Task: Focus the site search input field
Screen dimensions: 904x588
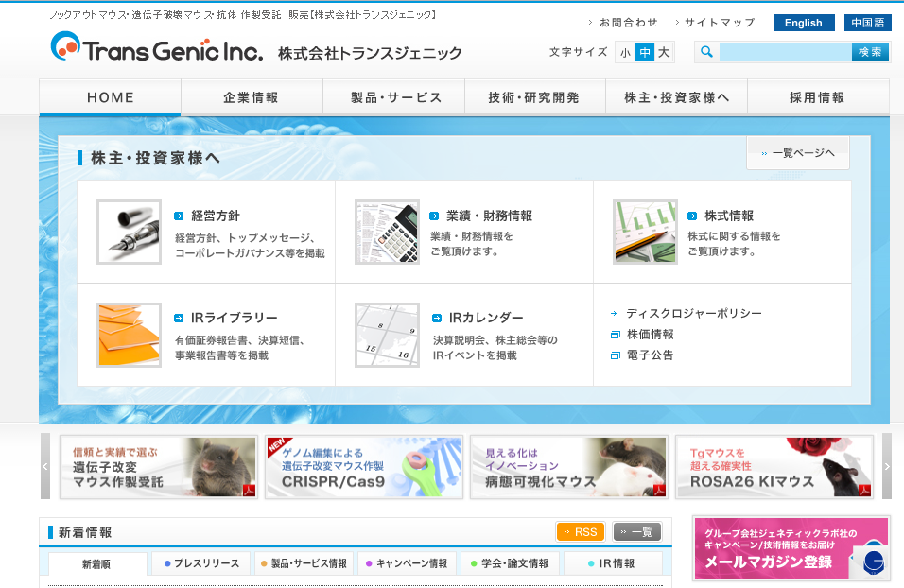Action: (785, 52)
